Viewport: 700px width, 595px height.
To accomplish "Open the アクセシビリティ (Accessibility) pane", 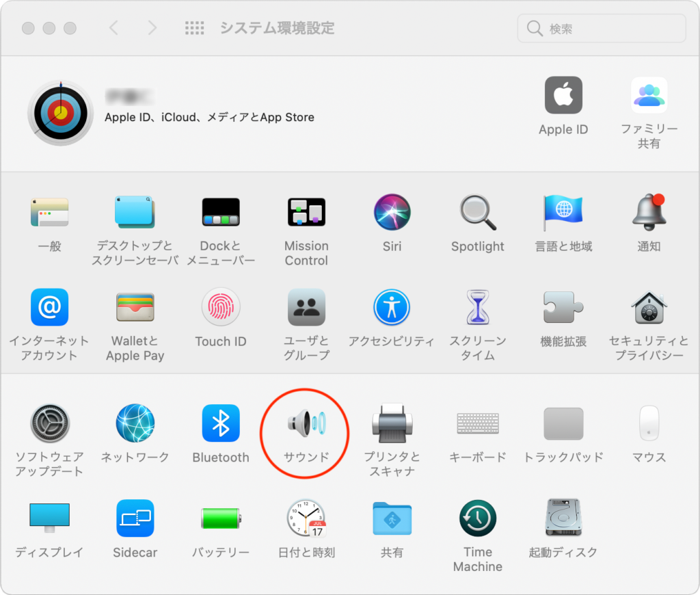I will pos(392,308).
